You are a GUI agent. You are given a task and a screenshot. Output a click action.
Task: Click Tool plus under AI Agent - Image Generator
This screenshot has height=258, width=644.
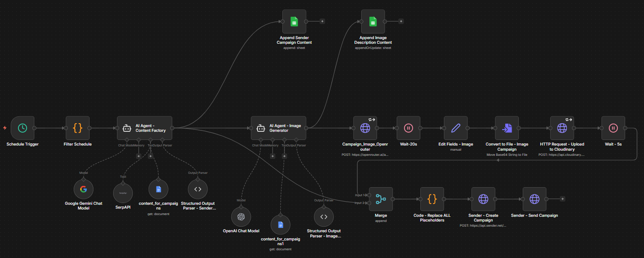coord(284,156)
